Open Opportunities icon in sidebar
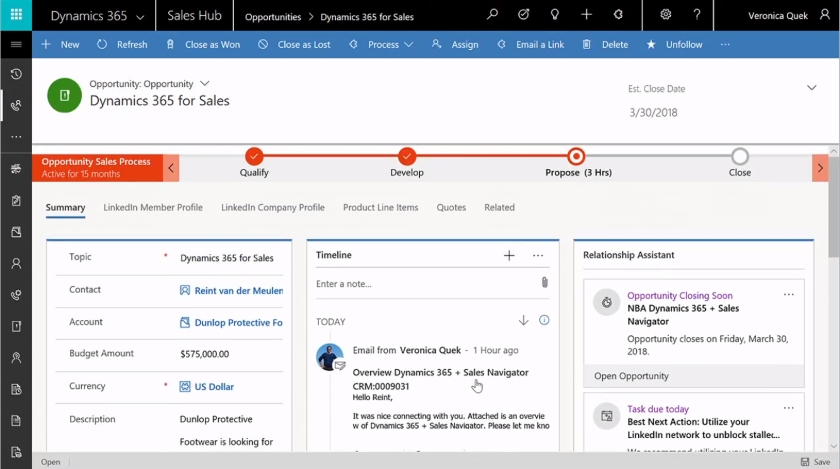The height and width of the screenshot is (469, 840). click(x=16, y=326)
